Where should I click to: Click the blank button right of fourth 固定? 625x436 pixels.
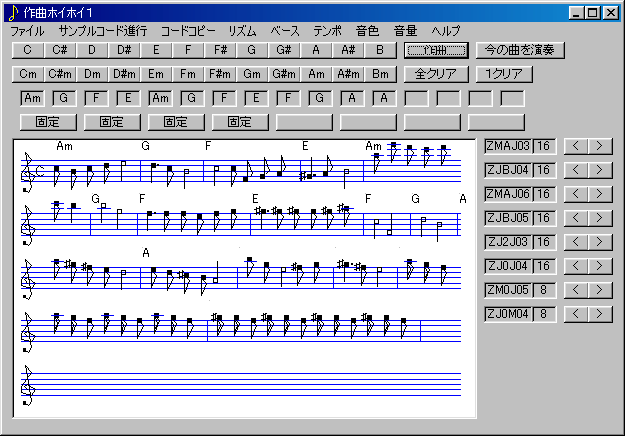click(304, 122)
